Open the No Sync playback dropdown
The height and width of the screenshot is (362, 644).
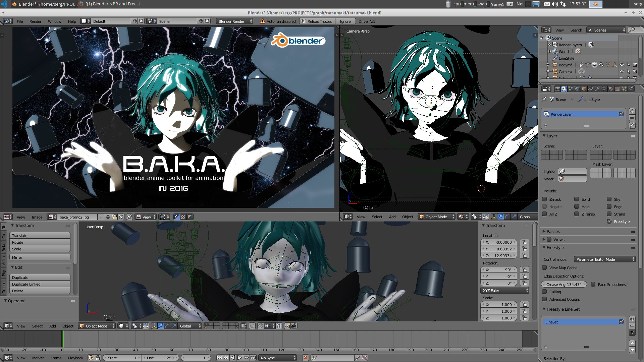[278, 358]
